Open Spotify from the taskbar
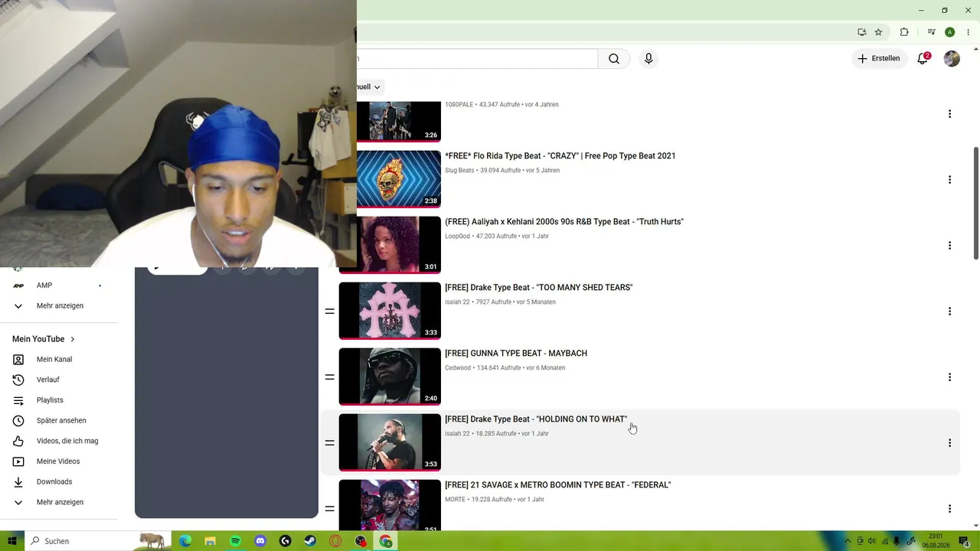Viewport: 980px width, 551px height. coord(235,541)
